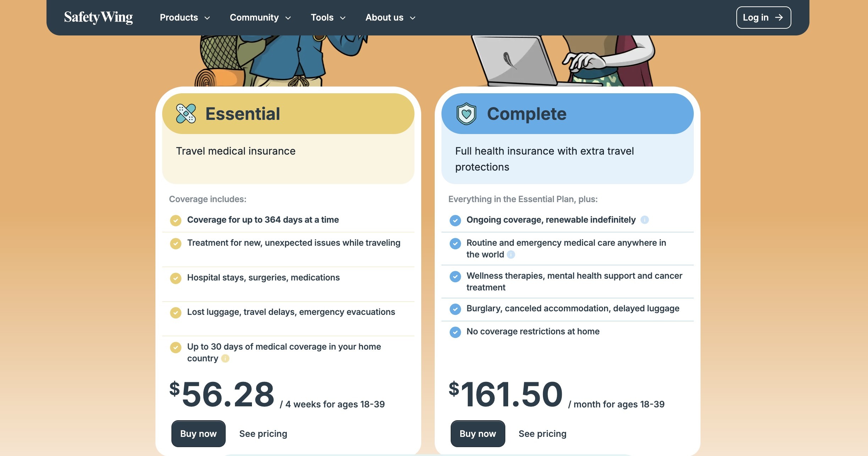Image resolution: width=868 pixels, height=456 pixels.
Task: Select the Essential plan header tab
Action: pyautogui.click(x=288, y=114)
